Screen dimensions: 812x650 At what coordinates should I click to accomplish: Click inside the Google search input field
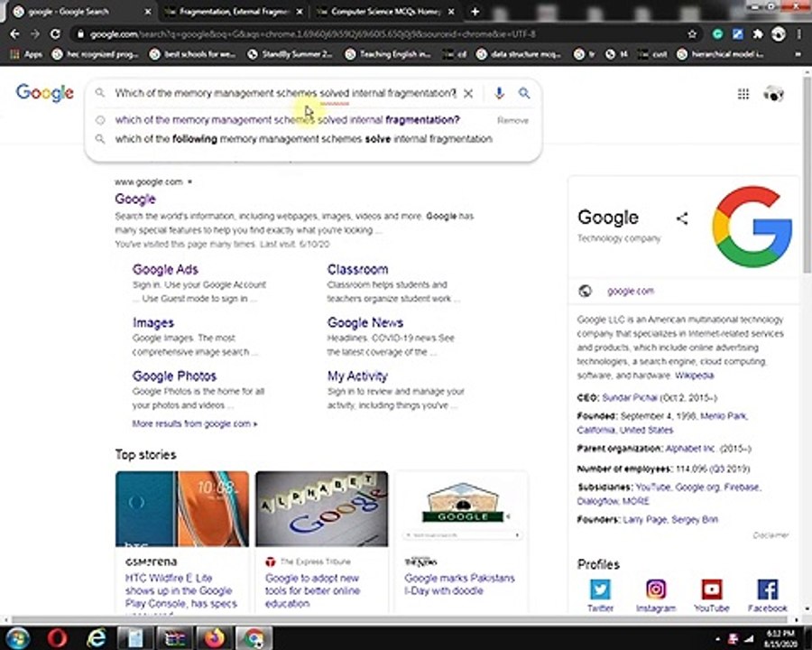pos(285,93)
